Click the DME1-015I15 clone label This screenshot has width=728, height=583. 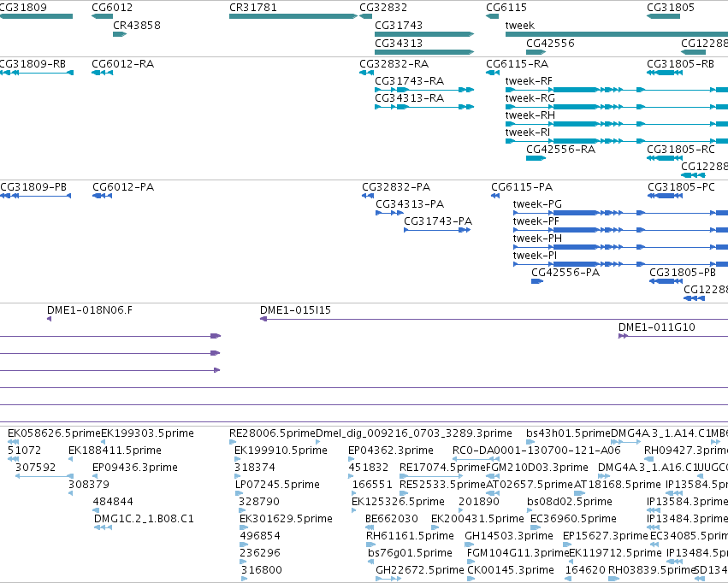(x=295, y=310)
